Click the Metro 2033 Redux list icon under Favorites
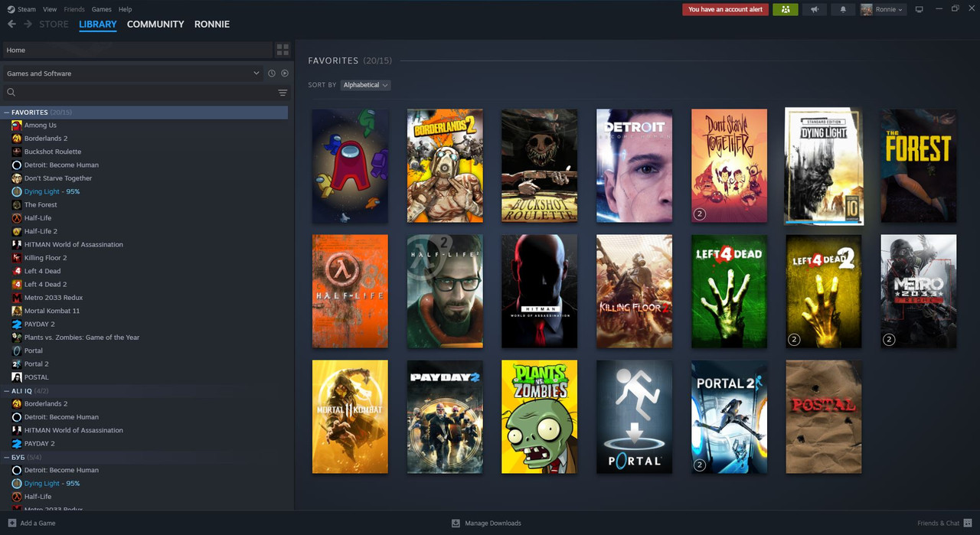Image resolution: width=980 pixels, height=535 pixels. click(17, 298)
